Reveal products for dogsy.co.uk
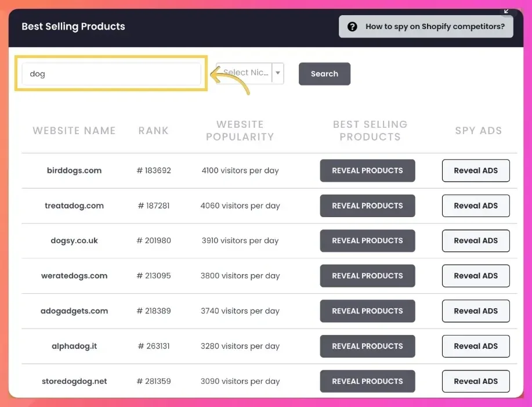 (x=367, y=241)
